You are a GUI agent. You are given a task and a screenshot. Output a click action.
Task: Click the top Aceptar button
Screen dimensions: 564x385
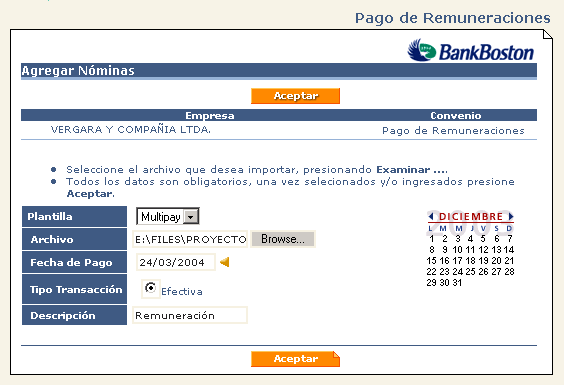(x=295, y=96)
